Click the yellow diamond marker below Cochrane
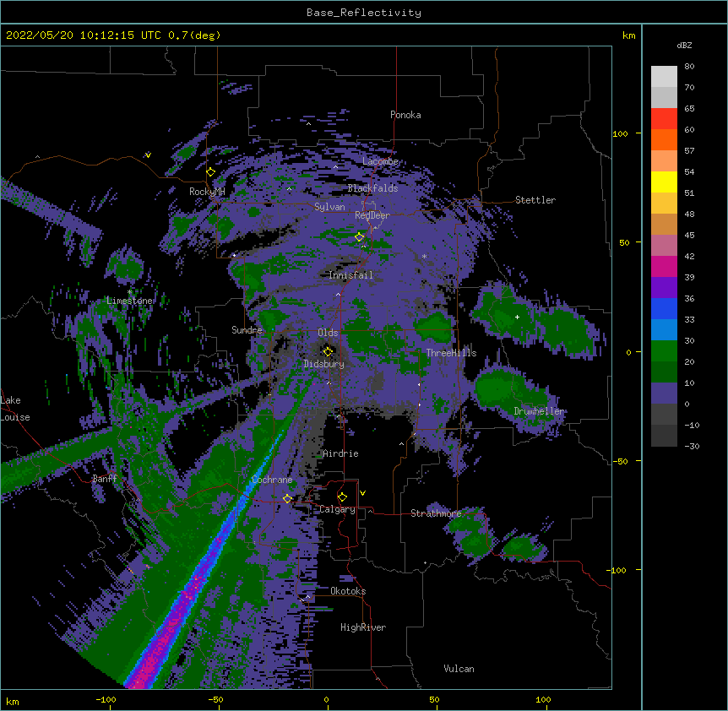The height and width of the screenshot is (711, 728). (x=287, y=498)
